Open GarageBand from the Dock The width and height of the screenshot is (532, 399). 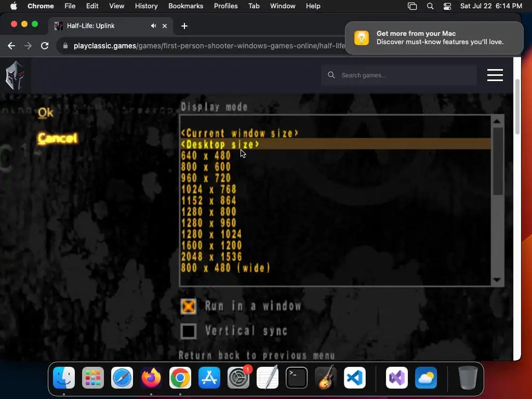point(325,378)
